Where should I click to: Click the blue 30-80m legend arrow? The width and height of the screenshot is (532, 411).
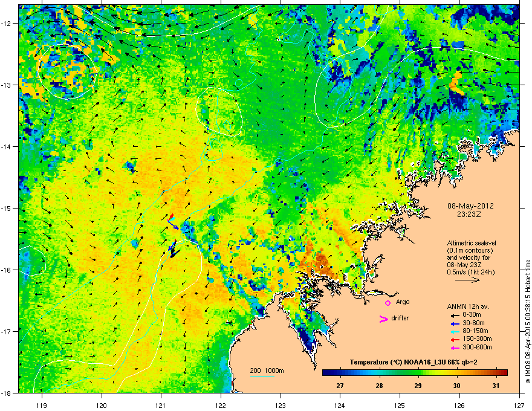tap(454, 323)
